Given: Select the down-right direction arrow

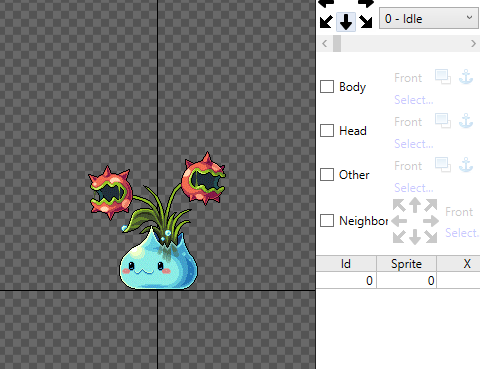Looking at the screenshot, I should pos(366,22).
